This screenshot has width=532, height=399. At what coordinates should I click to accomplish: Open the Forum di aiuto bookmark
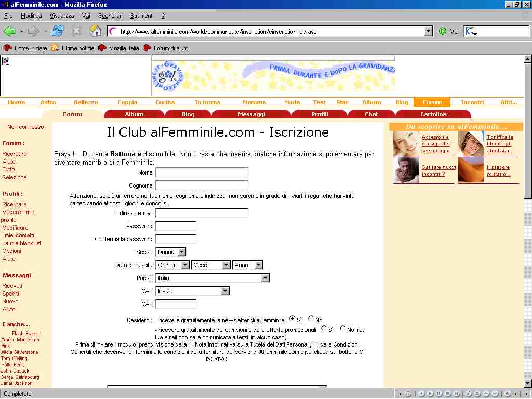tap(166, 48)
